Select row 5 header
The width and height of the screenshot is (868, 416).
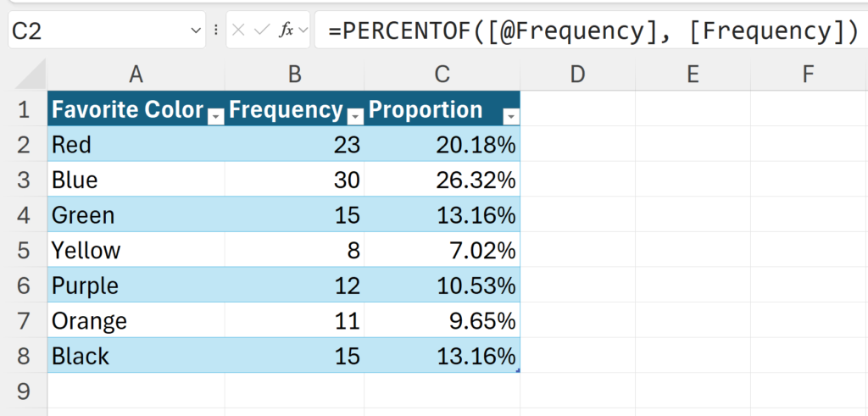(23, 250)
